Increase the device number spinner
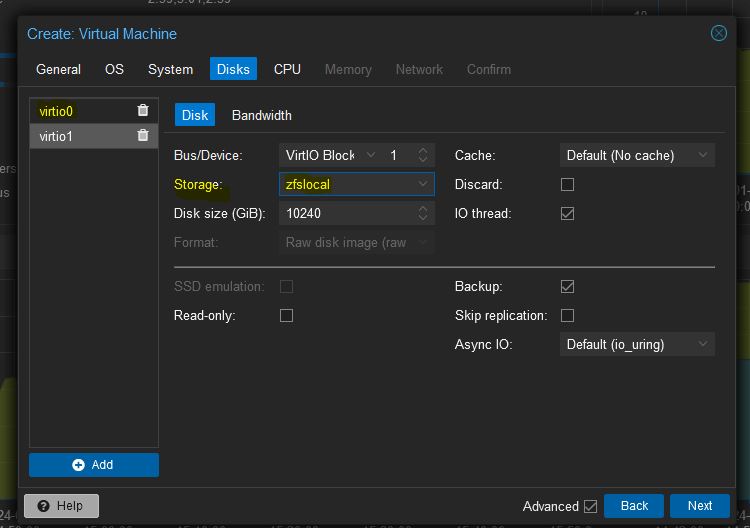The height and width of the screenshot is (528, 750). coord(423,151)
